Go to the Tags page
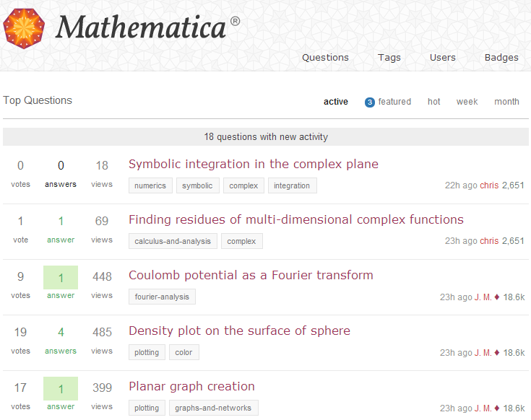This screenshot has height=420, width=531. click(389, 58)
